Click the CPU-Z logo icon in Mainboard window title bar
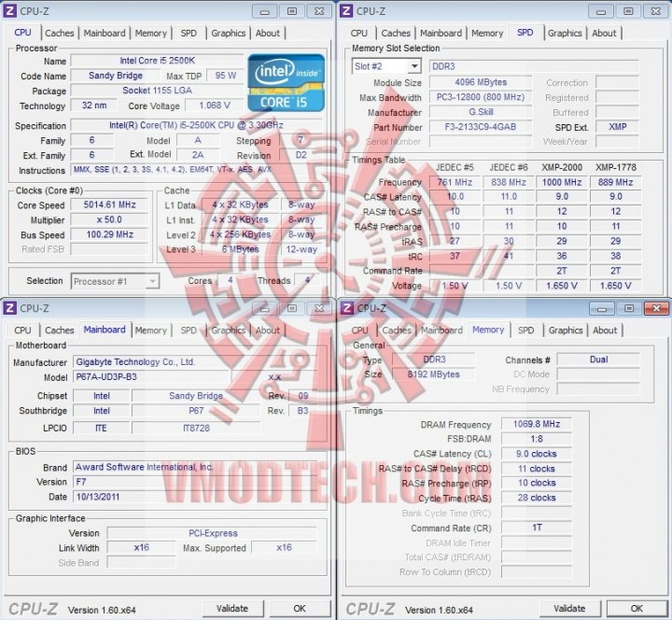 tap(9, 308)
